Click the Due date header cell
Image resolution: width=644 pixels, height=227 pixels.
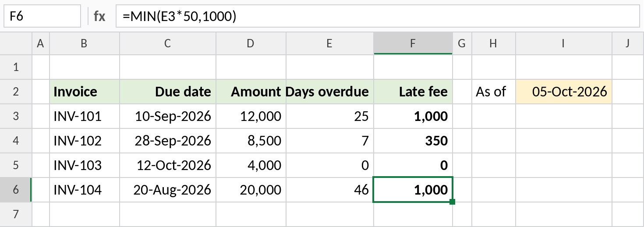(x=168, y=92)
